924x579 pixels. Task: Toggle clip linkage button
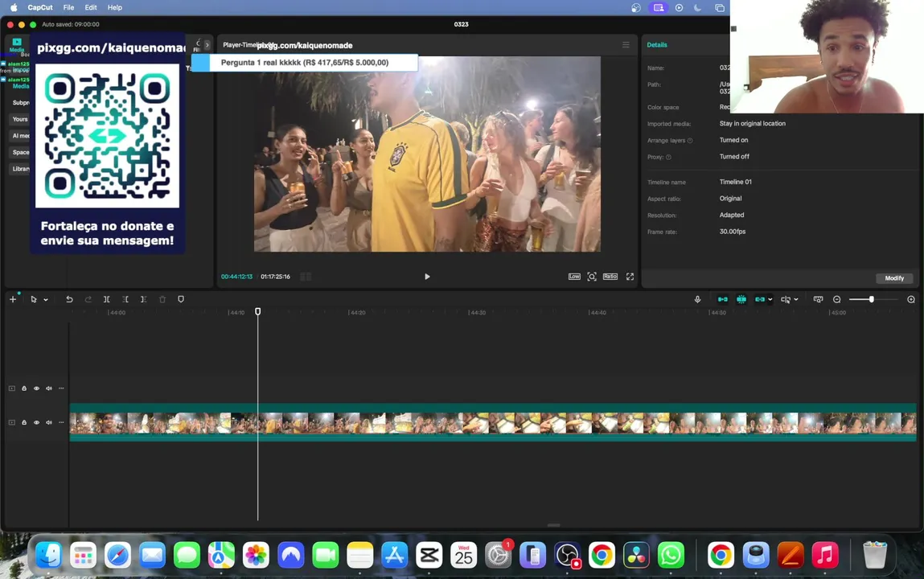(x=760, y=299)
